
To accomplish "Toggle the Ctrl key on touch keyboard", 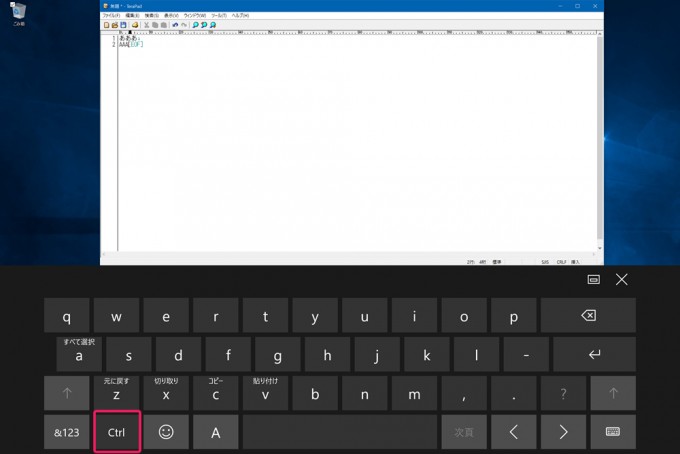I will pyautogui.click(x=117, y=432).
